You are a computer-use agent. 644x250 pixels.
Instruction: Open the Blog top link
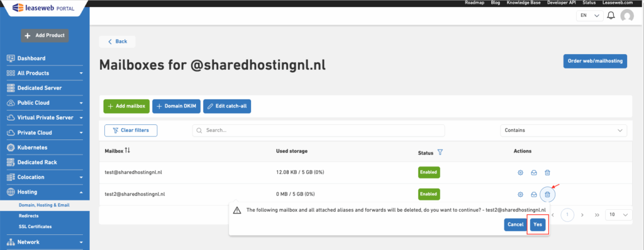pyautogui.click(x=496, y=3)
